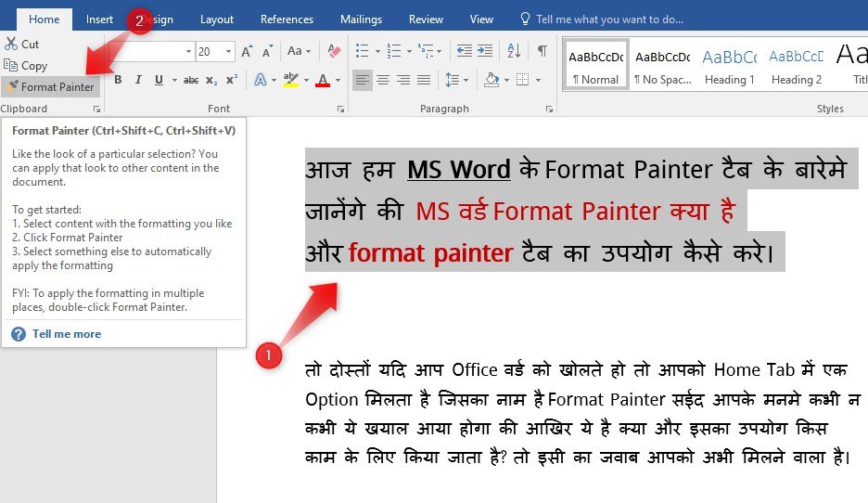Screen dimensions: 868x503
Task: Apply the Heading 2 style
Action: click(796, 64)
